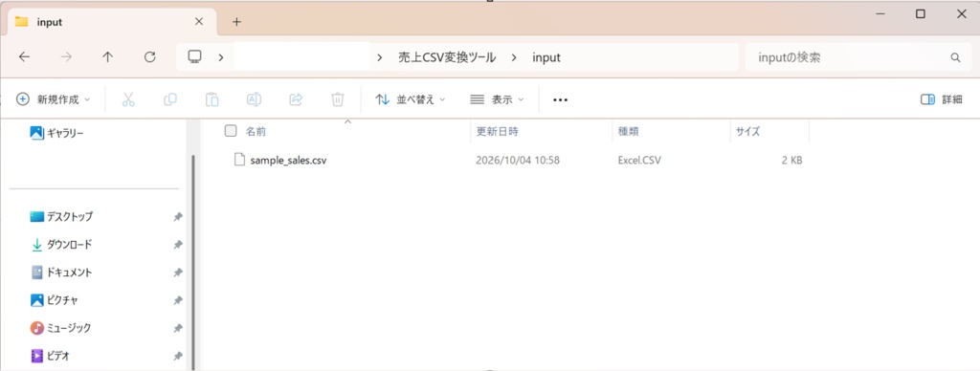The height and width of the screenshot is (371, 980).
Task: Open the three-dot See more menu
Action: (x=560, y=99)
